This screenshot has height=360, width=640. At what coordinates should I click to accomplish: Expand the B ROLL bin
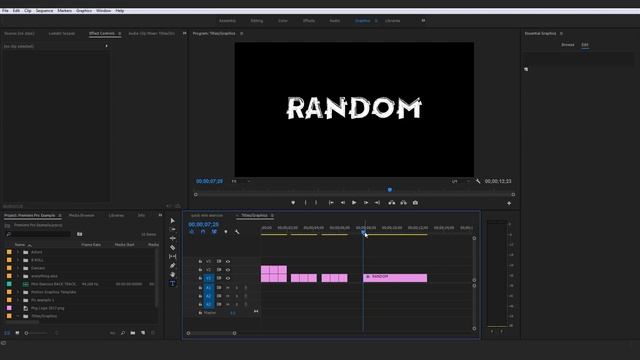[18, 260]
